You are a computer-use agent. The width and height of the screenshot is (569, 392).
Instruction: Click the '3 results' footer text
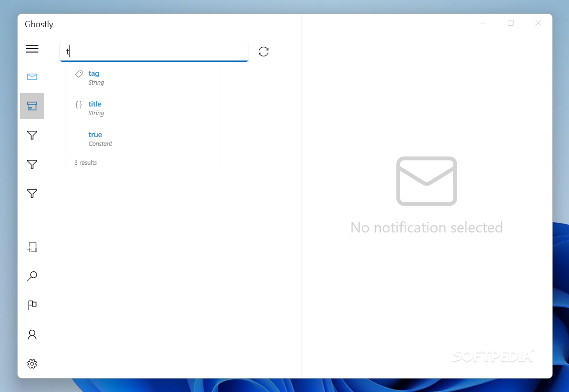pos(86,162)
